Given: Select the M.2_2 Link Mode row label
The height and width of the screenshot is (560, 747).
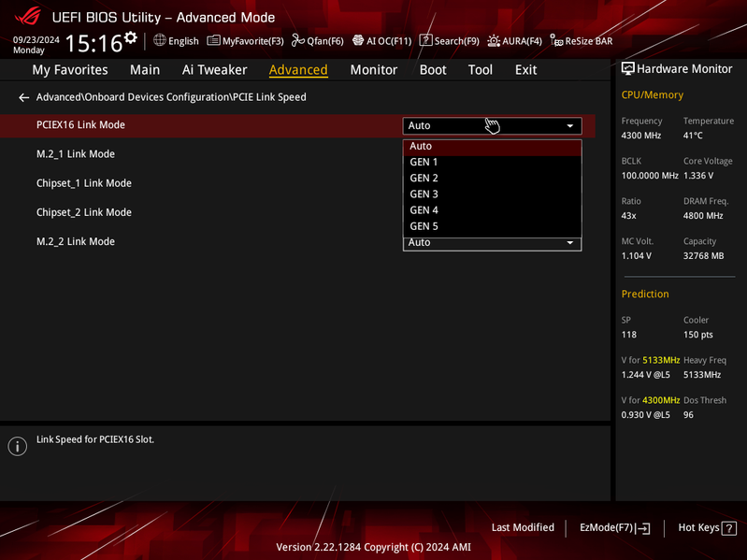Looking at the screenshot, I should 76,242.
